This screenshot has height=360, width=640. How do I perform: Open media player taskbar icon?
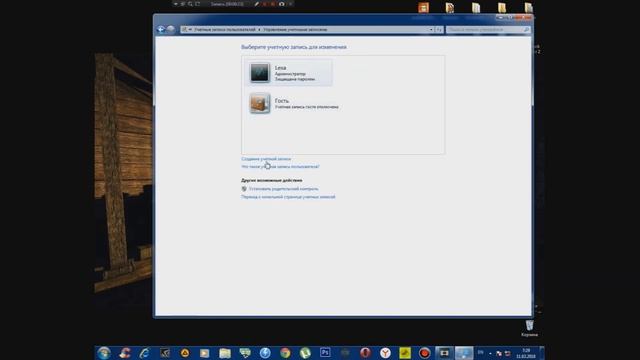point(204,353)
